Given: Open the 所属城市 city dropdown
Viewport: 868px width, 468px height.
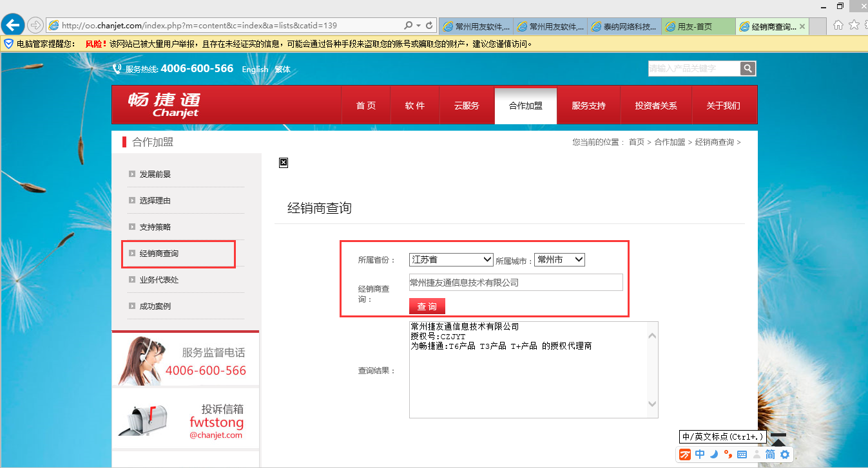Looking at the screenshot, I should [x=559, y=259].
